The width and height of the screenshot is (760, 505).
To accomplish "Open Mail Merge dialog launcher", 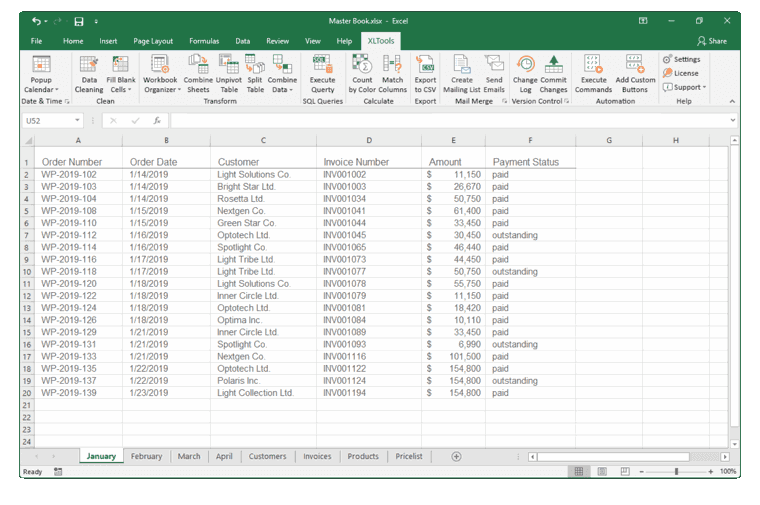I will (x=505, y=101).
